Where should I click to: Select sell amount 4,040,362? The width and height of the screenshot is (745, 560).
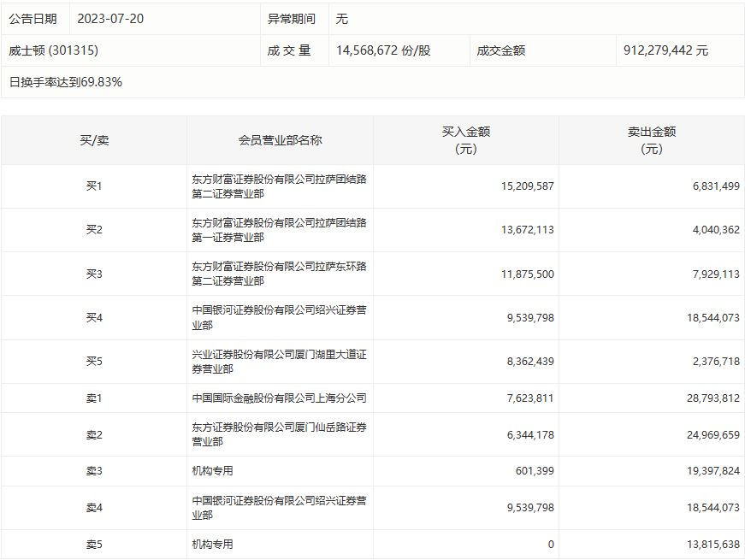click(x=716, y=230)
